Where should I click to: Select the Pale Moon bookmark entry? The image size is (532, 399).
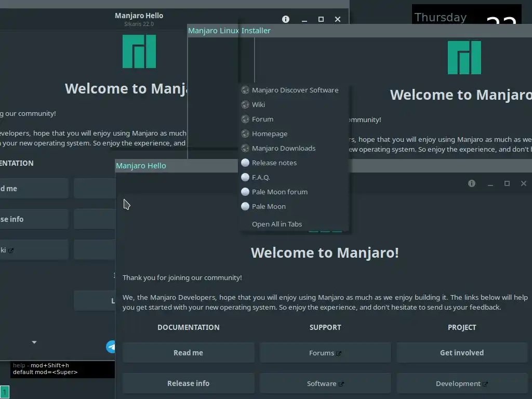click(x=294, y=207)
